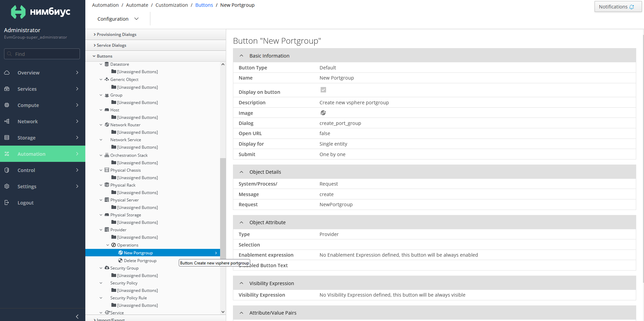
Task: Click the Network Router icon in tree
Action: 107,125
